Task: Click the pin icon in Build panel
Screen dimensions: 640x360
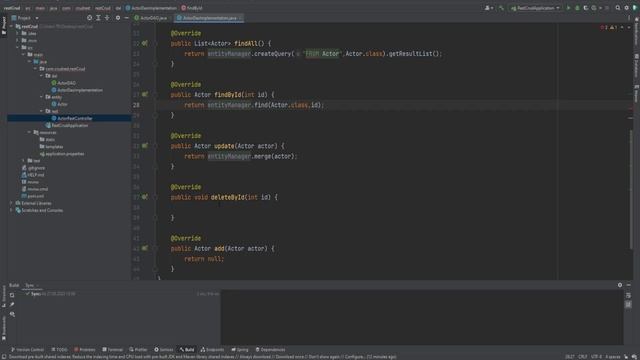Action: (12, 304)
